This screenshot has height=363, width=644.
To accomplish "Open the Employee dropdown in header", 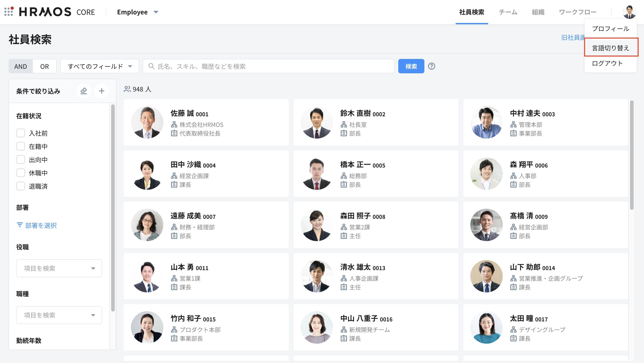I will point(137,12).
